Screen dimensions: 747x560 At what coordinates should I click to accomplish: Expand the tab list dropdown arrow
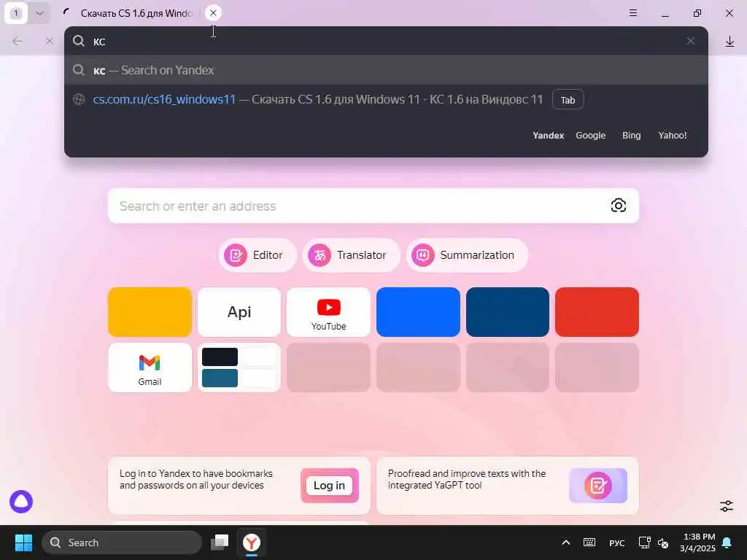coord(39,13)
